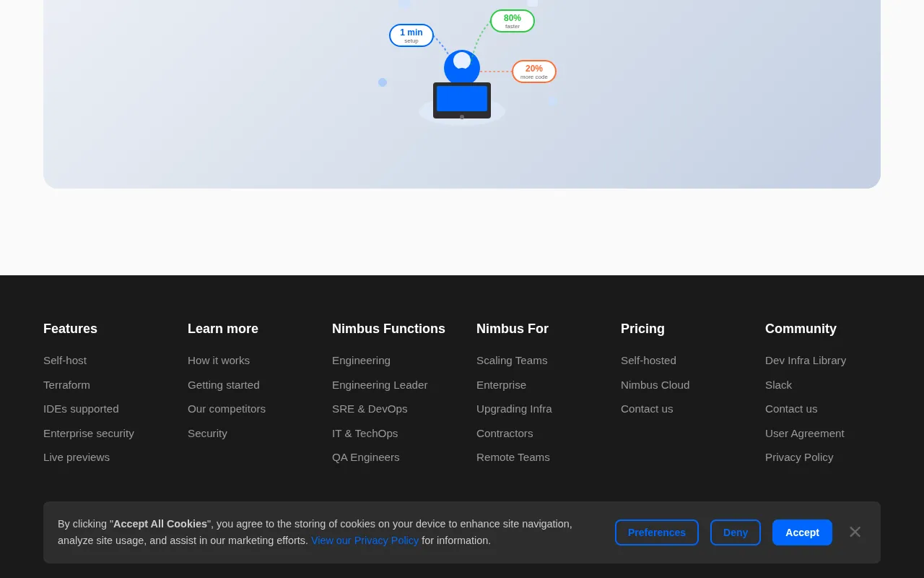Click the Community footer heading
The height and width of the screenshot is (578, 924).
click(801, 329)
